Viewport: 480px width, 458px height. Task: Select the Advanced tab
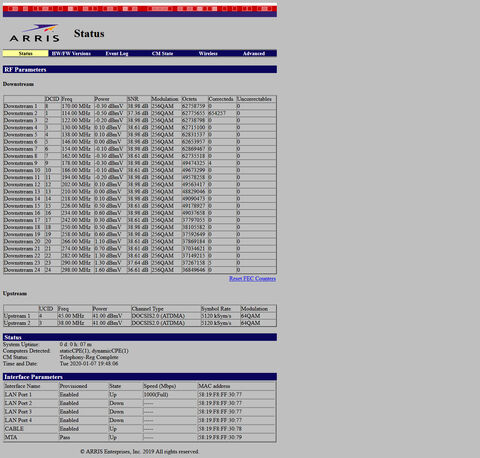click(254, 53)
